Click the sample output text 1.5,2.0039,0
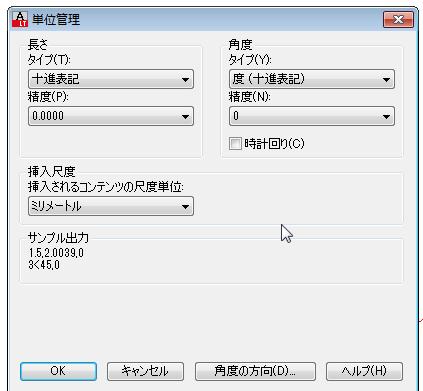 (x=56, y=253)
